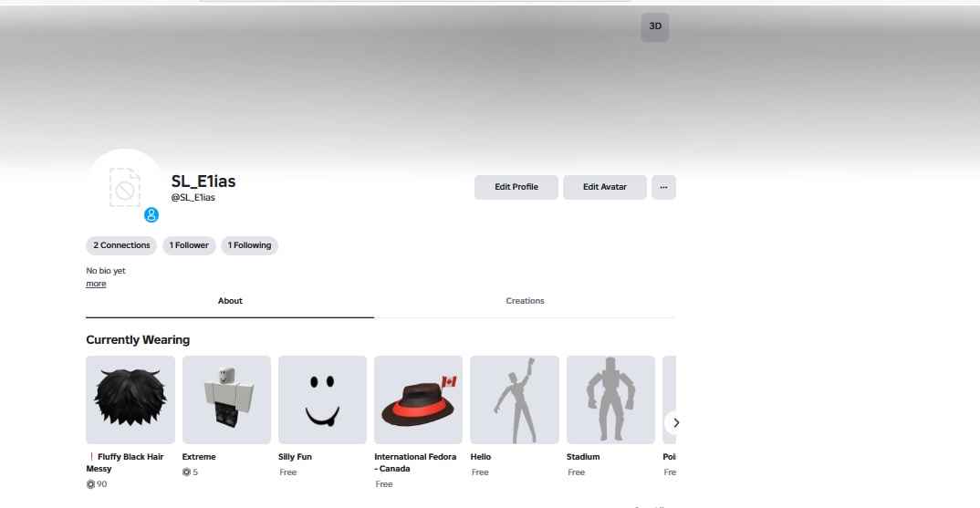Open the Stadium animation thumbnail
This screenshot has width=980, height=508.
[610, 399]
